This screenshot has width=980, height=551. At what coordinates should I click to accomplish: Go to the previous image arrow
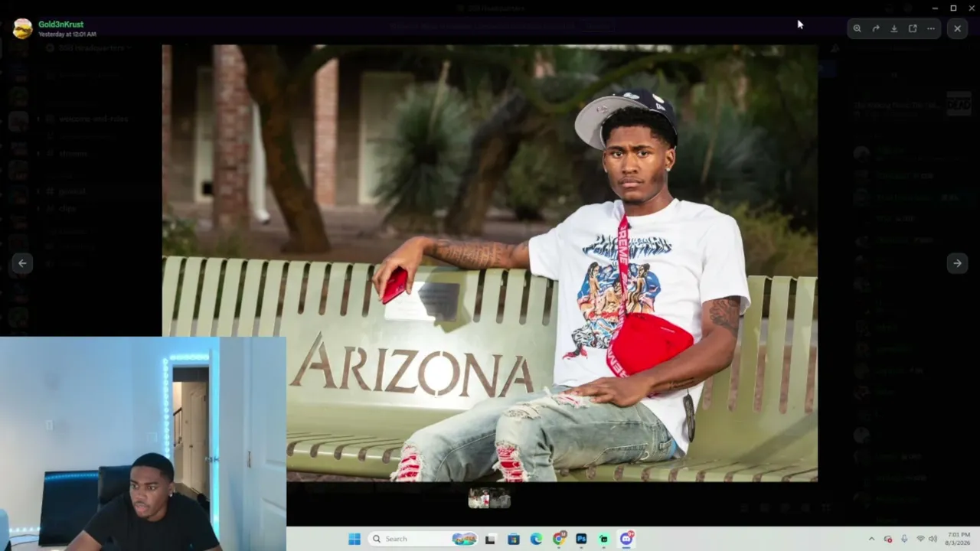click(22, 263)
